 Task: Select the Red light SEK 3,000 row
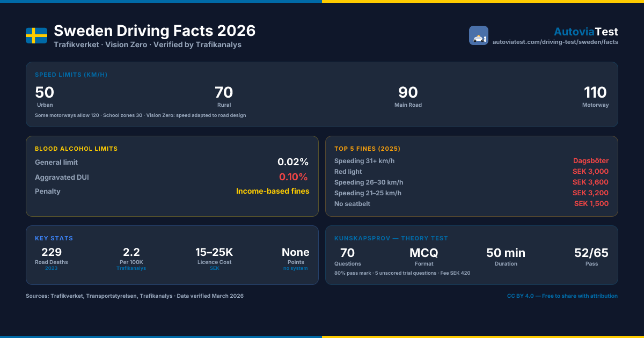coord(471,172)
